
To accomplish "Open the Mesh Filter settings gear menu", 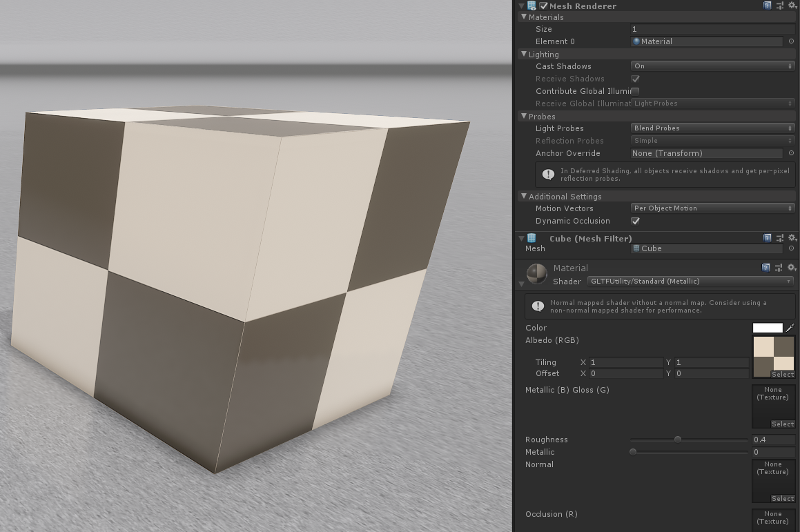I will click(791, 238).
